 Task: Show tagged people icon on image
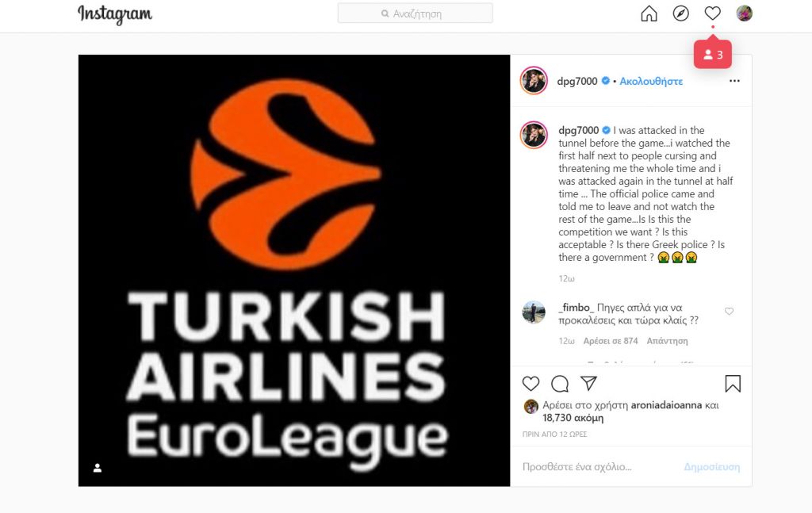tap(98, 468)
